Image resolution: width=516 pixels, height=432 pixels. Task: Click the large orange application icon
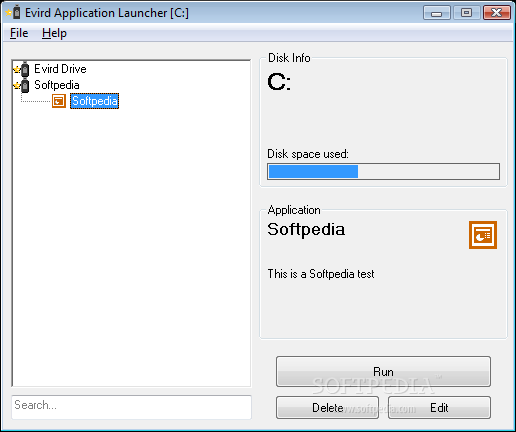point(483,235)
